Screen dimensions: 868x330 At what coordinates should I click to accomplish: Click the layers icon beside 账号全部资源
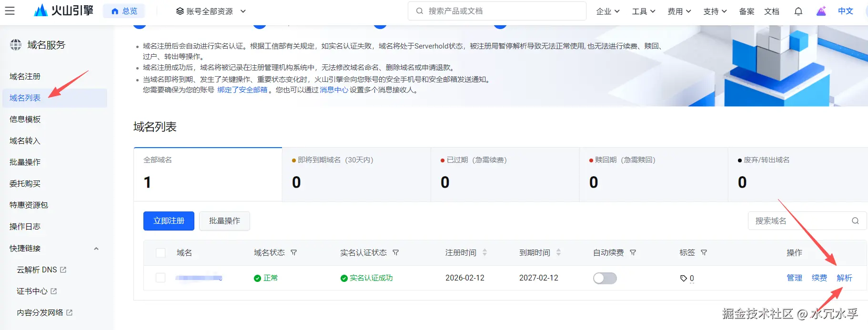(180, 11)
